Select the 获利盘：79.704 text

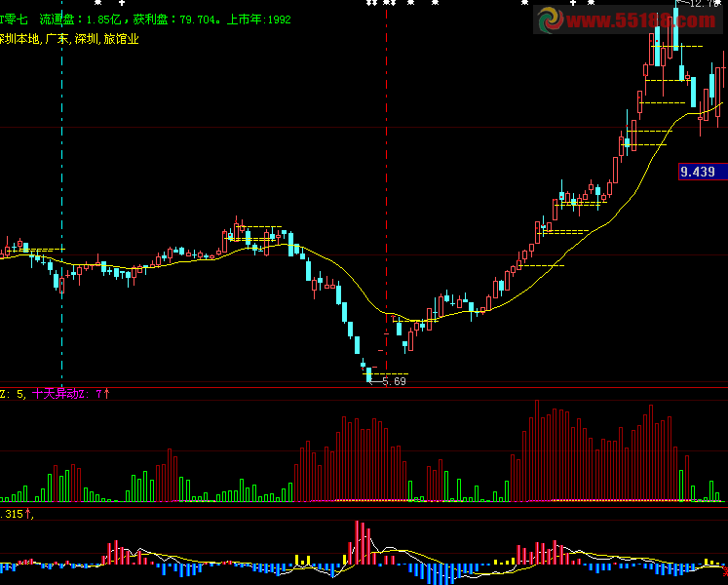[x=175, y=19]
